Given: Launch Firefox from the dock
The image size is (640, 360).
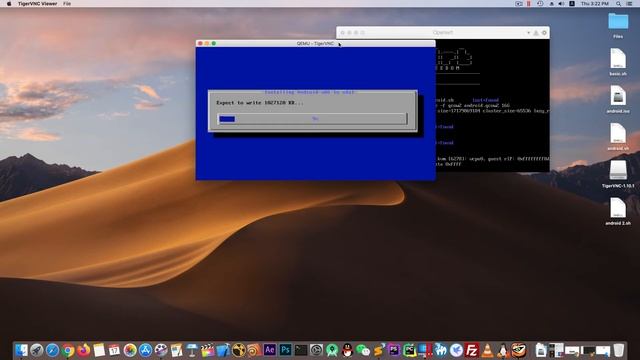Looking at the screenshot, I should 83,350.
